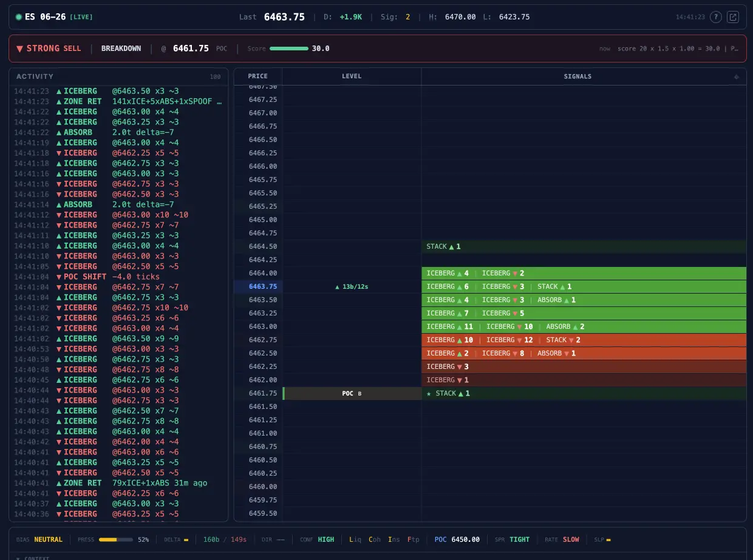This screenshot has width=753, height=560.
Task: Select the PRICE column header
Action: tap(257, 76)
